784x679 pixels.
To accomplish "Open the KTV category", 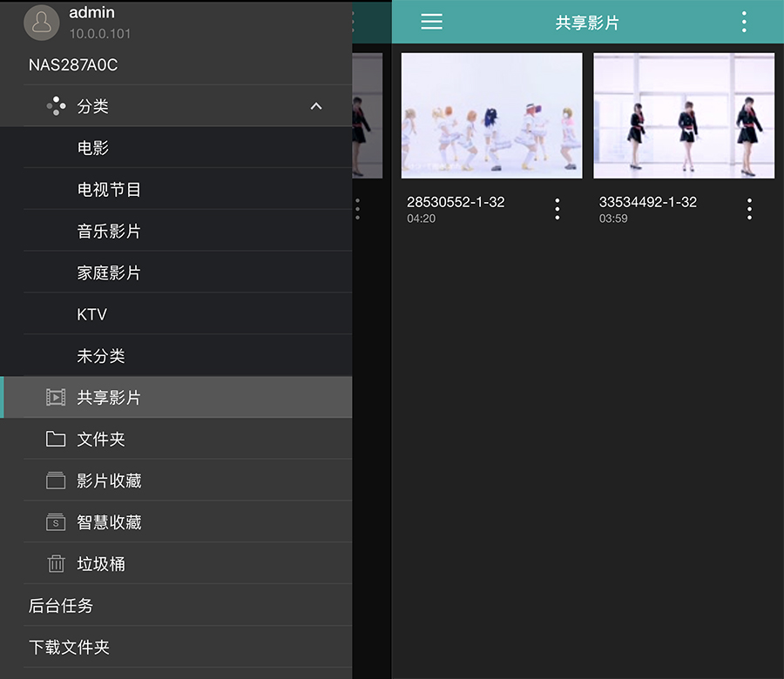I will point(92,315).
